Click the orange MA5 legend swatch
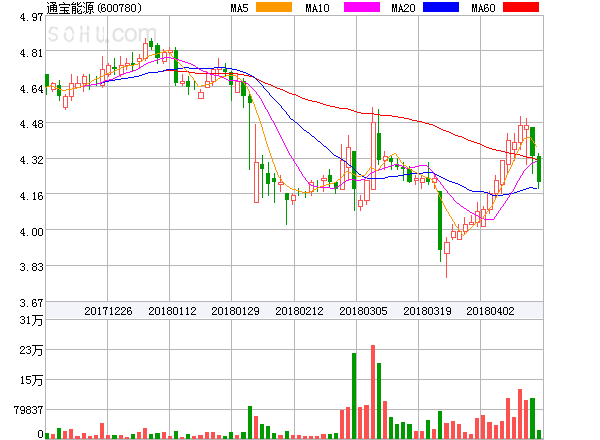This screenshot has height=440, width=600. [274, 8]
